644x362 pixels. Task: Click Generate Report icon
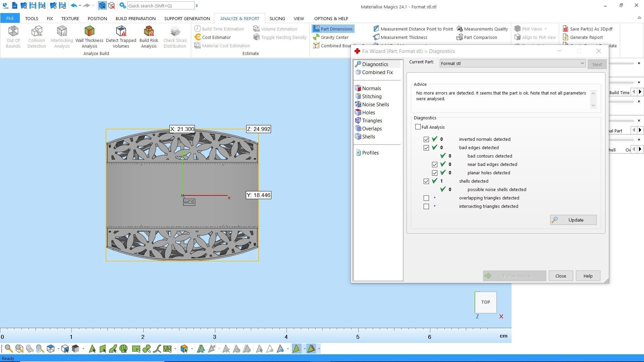coord(586,37)
